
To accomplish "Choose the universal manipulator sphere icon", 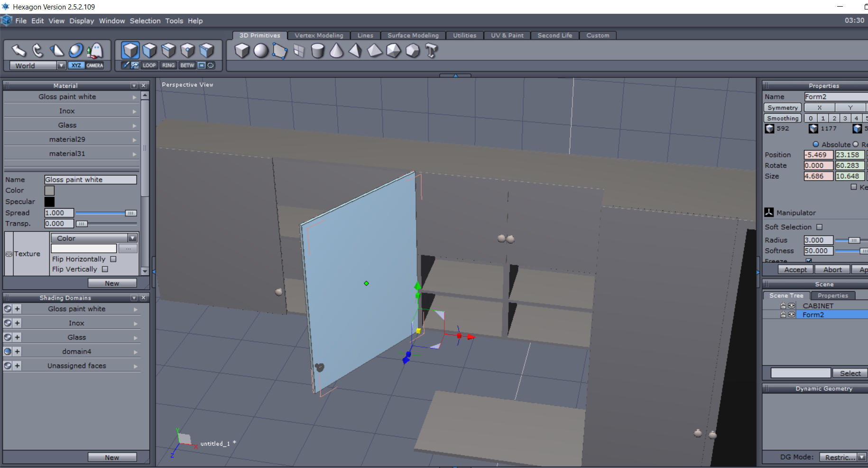I will click(x=76, y=50).
